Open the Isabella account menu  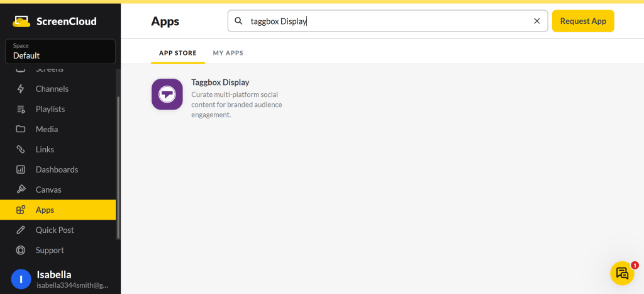point(60,279)
